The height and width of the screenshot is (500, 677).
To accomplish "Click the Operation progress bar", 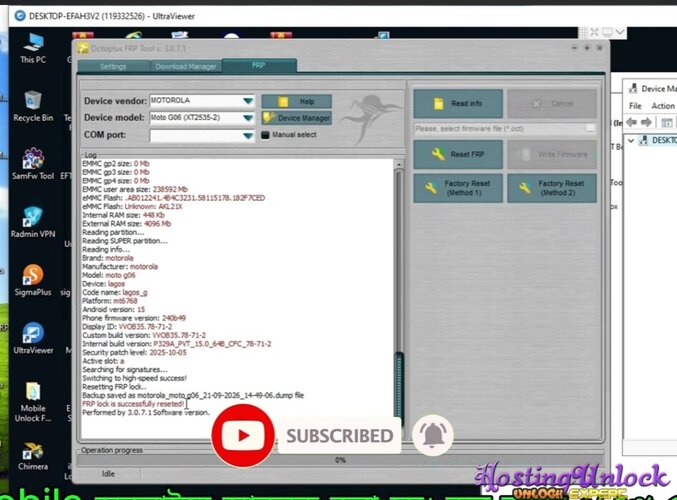I will pos(340,460).
